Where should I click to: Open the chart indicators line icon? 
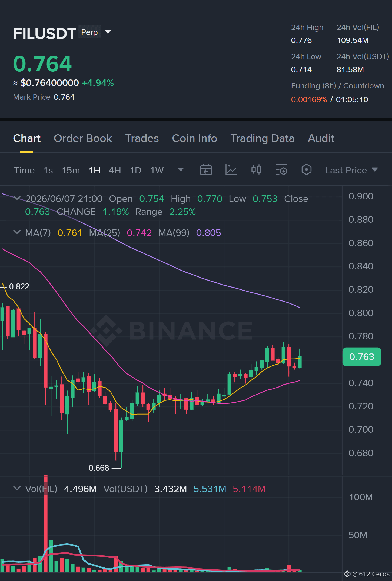(x=231, y=170)
